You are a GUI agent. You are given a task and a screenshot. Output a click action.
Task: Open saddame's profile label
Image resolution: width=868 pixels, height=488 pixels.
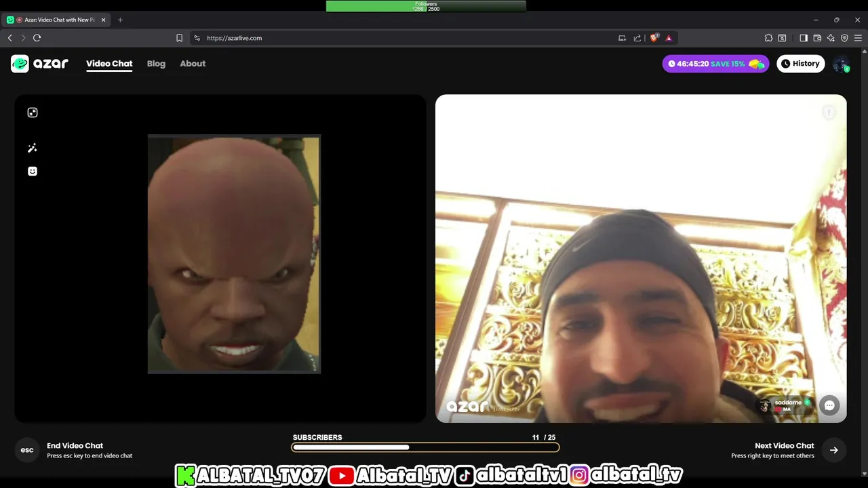point(785,405)
